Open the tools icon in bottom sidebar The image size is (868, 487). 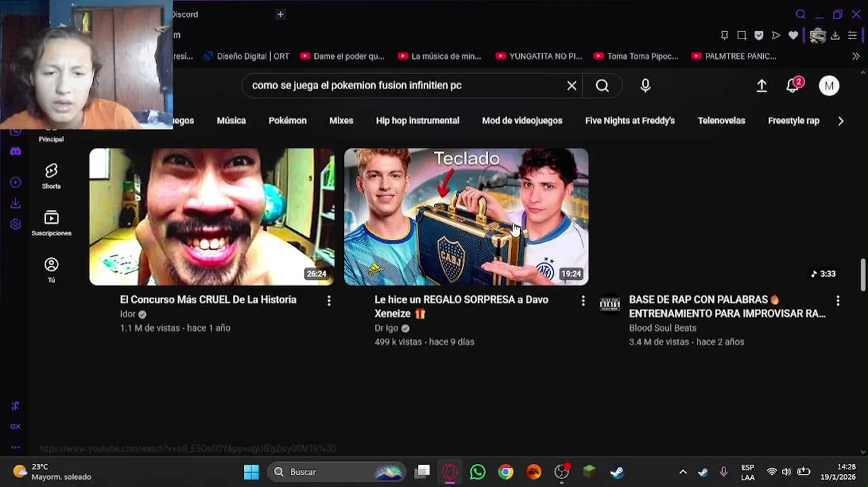tap(16, 406)
